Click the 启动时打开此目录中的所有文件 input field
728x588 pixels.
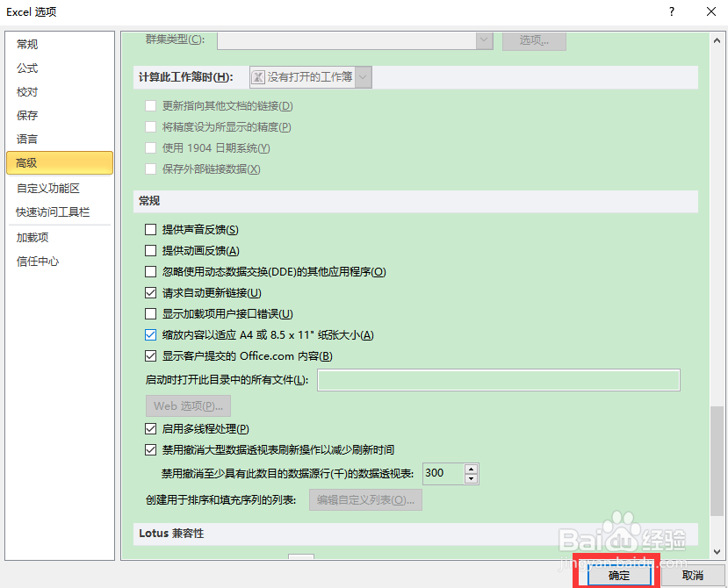[x=498, y=379]
